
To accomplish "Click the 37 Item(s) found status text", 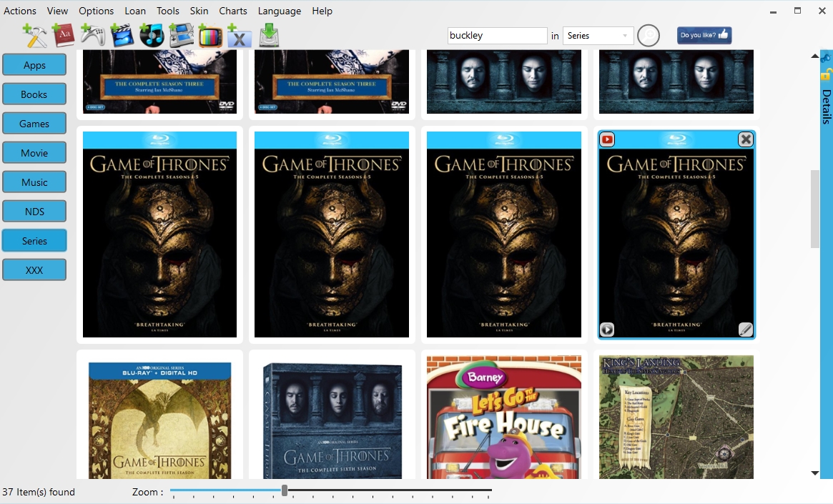I will (x=39, y=492).
